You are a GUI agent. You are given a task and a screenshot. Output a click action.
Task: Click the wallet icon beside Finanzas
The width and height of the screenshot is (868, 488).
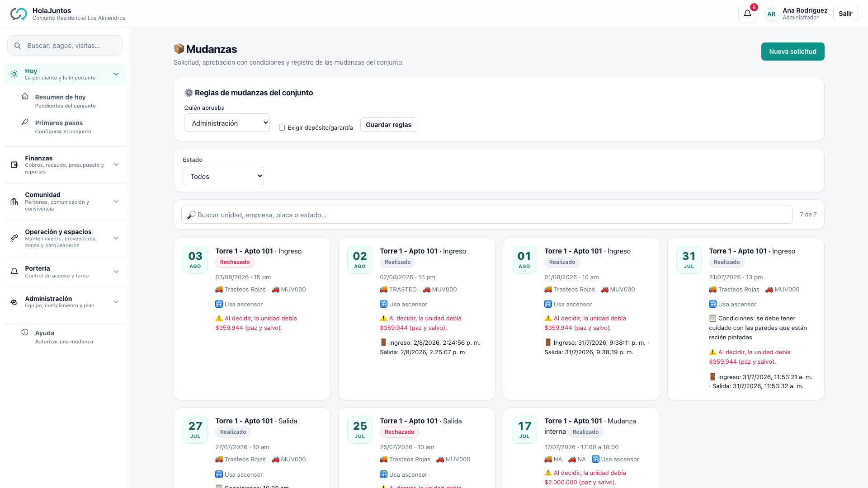coord(14,165)
